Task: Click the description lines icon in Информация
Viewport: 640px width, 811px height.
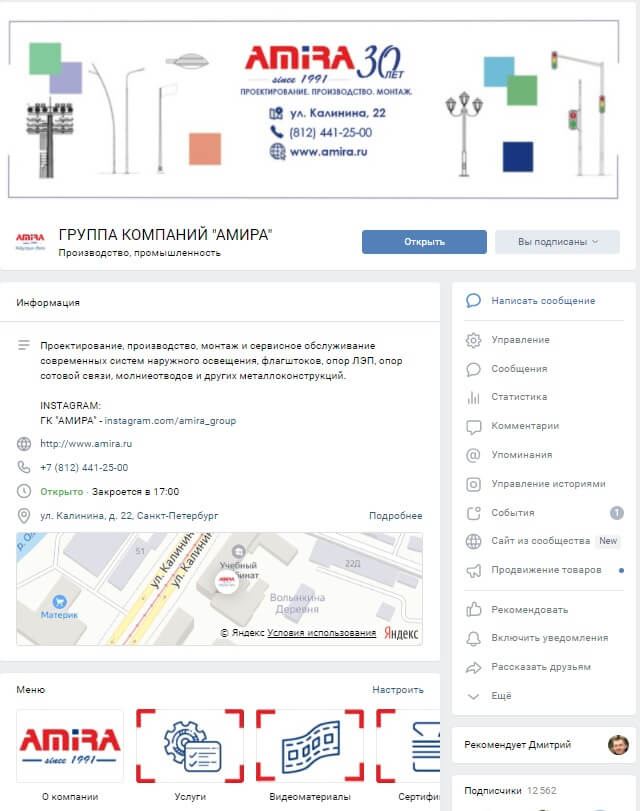Action: tap(24, 345)
